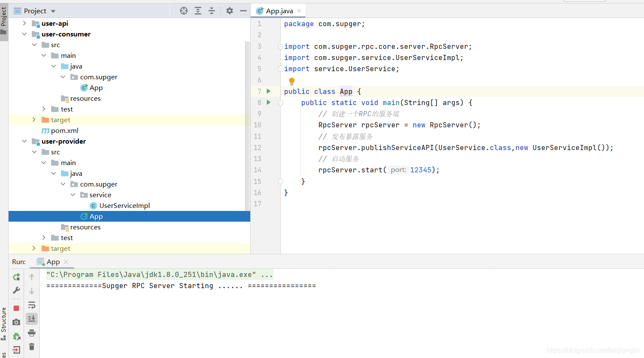Stop the running App process
Screen dimensions: 644x358
tap(16, 308)
